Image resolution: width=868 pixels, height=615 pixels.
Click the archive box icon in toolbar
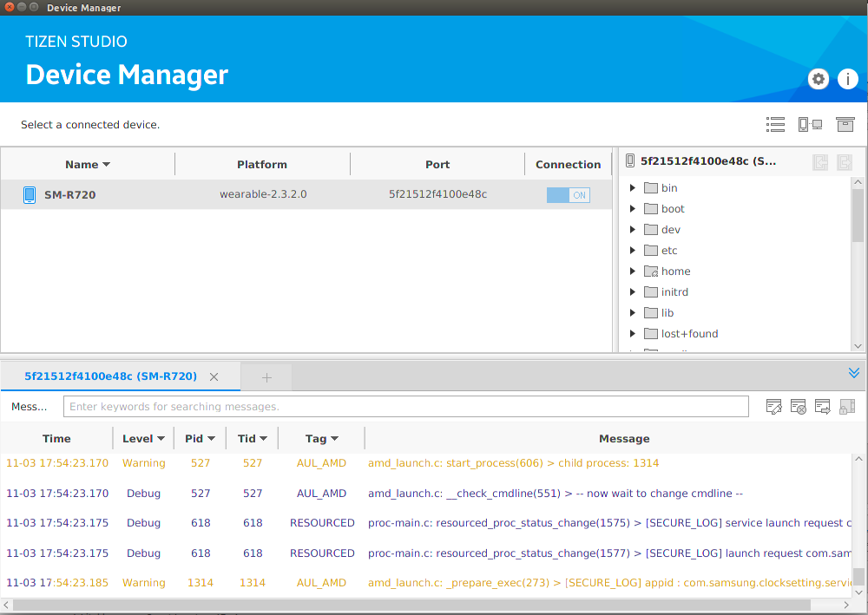click(845, 125)
